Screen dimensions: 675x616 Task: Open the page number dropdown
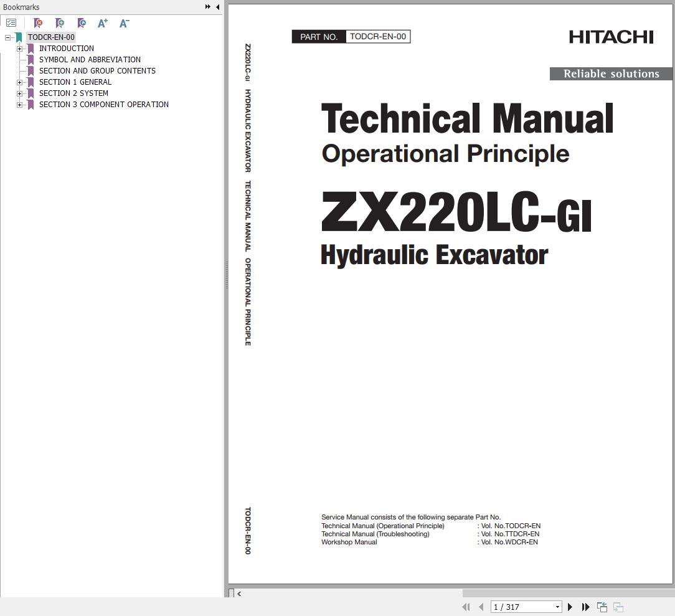click(x=557, y=606)
